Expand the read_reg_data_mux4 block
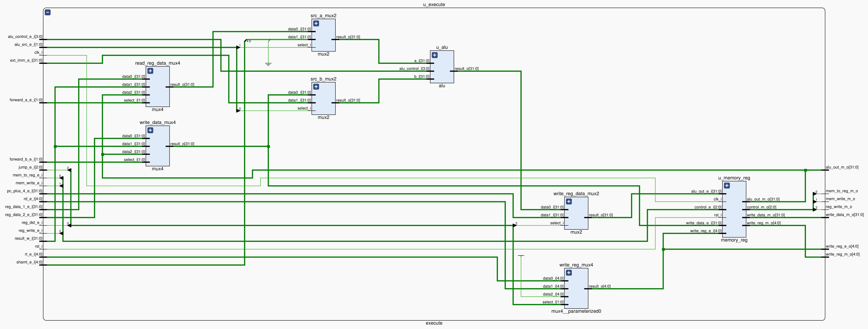This screenshot has width=868, height=329. [150, 71]
